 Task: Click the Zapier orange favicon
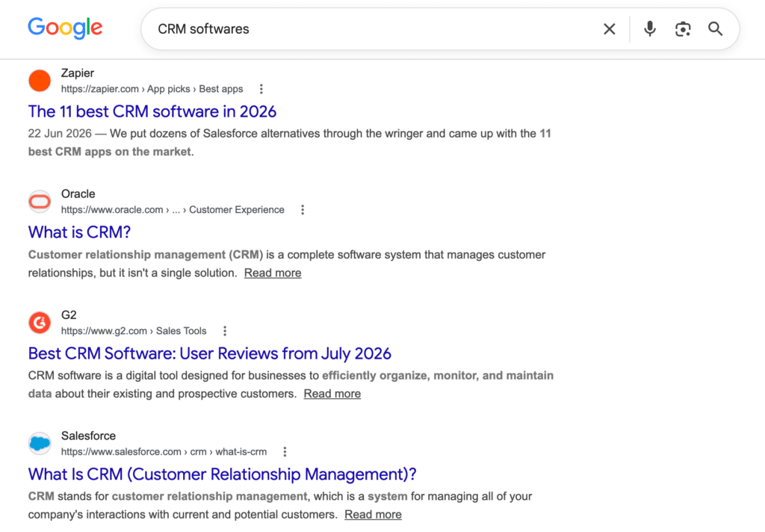pyautogui.click(x=40, y=81)
